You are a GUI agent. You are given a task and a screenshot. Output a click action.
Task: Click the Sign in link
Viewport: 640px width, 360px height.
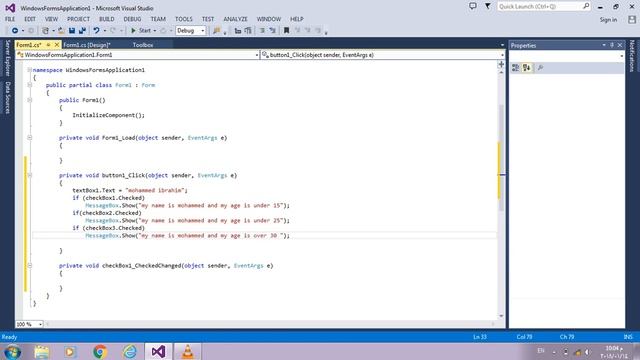pyautogui.click(x=608, y=20)
